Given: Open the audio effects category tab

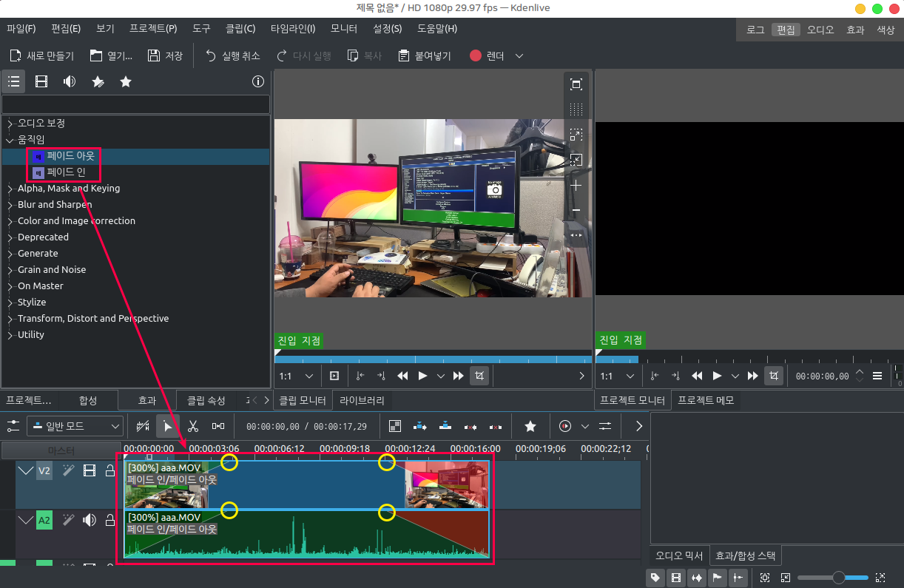Looking at the screenshot, I should (x=70, y=81).
